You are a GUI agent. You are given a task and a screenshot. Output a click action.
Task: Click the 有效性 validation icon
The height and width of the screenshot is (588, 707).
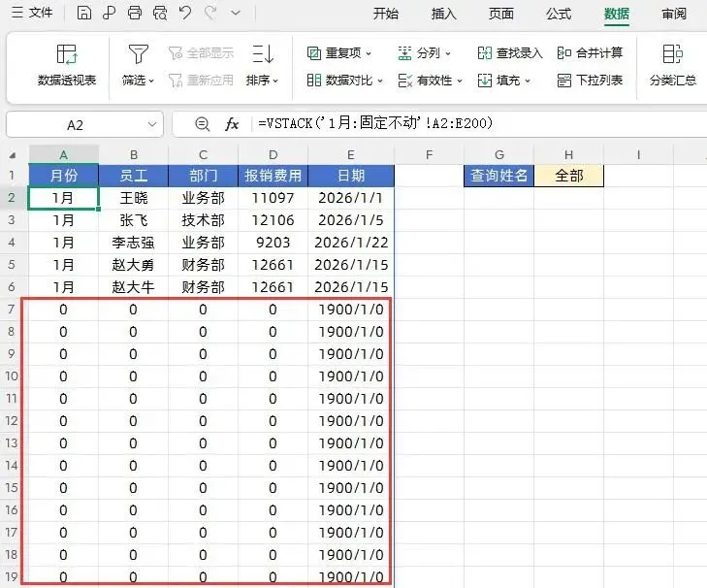point(405,81)
